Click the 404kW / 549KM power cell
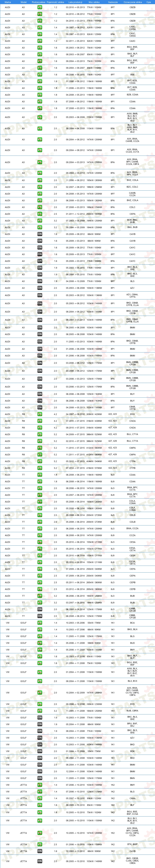Image resolution: width=155 pixels, height=868 pixels. pyautogui.click(x=94, y=461)
